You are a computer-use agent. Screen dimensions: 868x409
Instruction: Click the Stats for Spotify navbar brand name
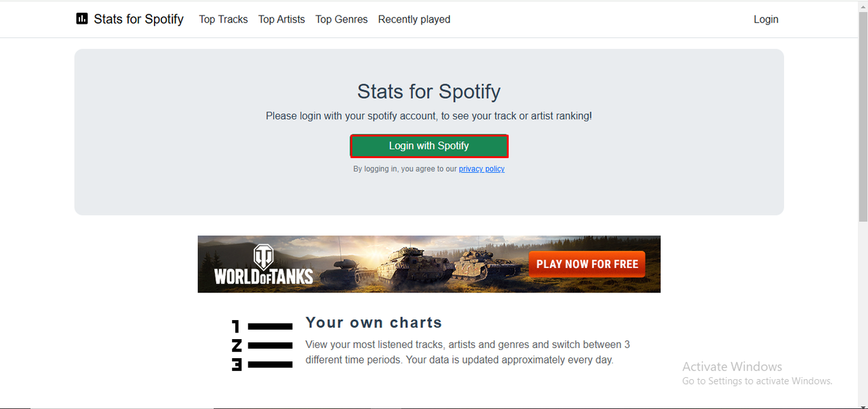pyautogui.click(x=138, y=19)
